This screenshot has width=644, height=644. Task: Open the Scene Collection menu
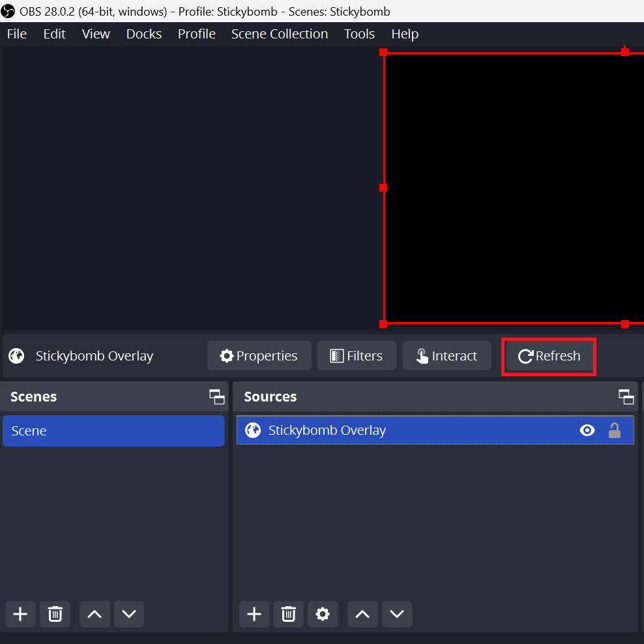pyautogui.click(x=279, y=34)
